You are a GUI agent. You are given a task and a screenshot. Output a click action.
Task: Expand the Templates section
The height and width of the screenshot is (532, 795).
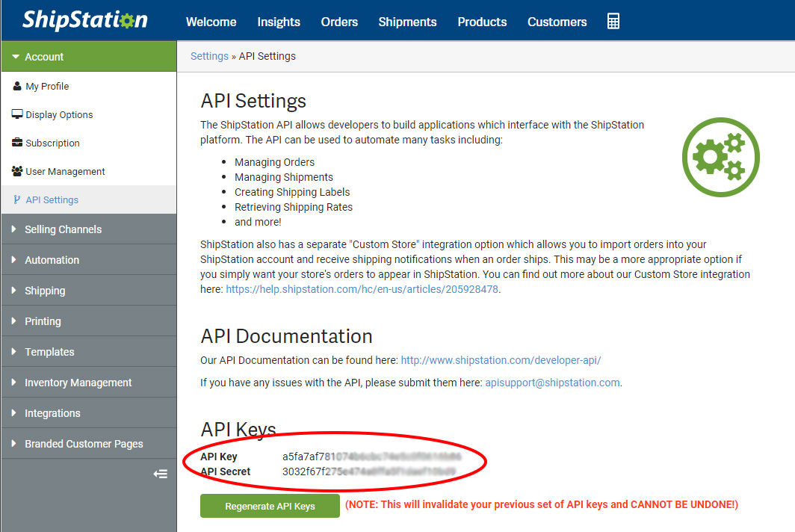click(89, 351)
